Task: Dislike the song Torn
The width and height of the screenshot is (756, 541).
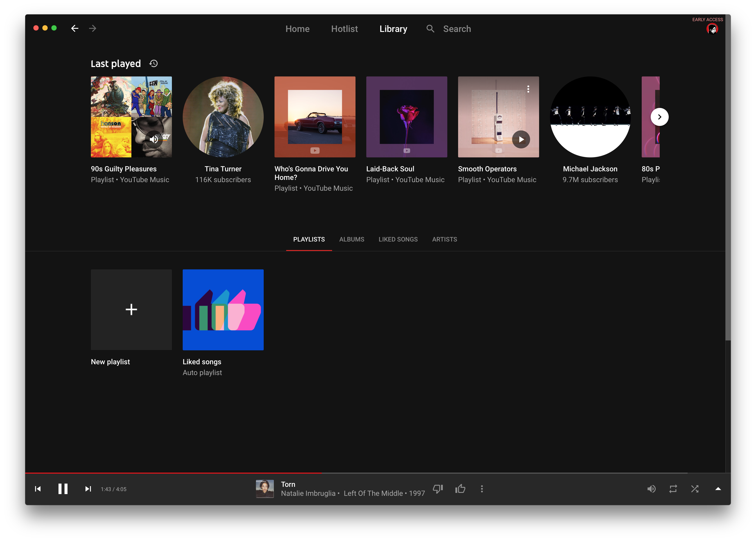Action: [438, 489]
